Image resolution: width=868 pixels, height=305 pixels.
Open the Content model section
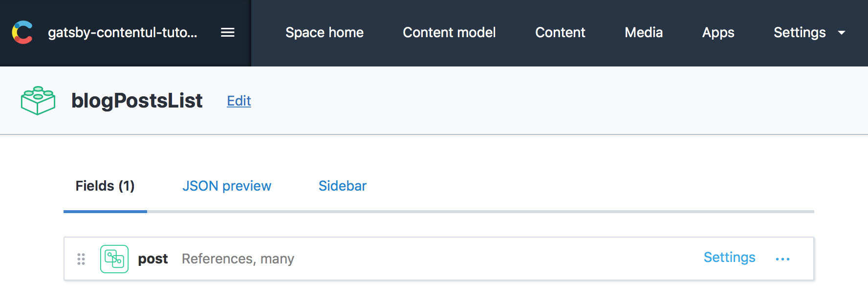click(x=449, y=32)
